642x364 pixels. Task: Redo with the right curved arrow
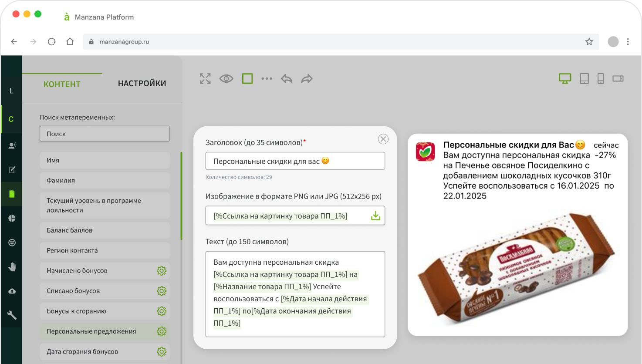(x=307, y=79)
